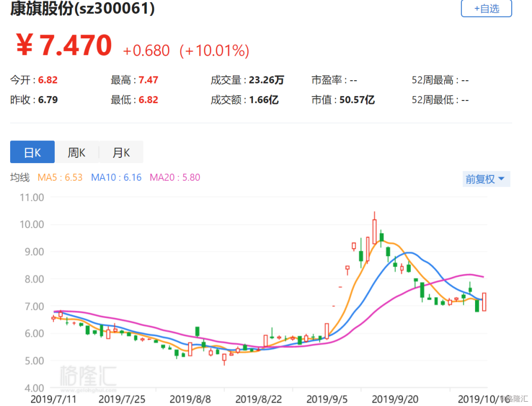Click the final red candlestick at chart's right end
532x406 pixels.
(x=484, y=302)
